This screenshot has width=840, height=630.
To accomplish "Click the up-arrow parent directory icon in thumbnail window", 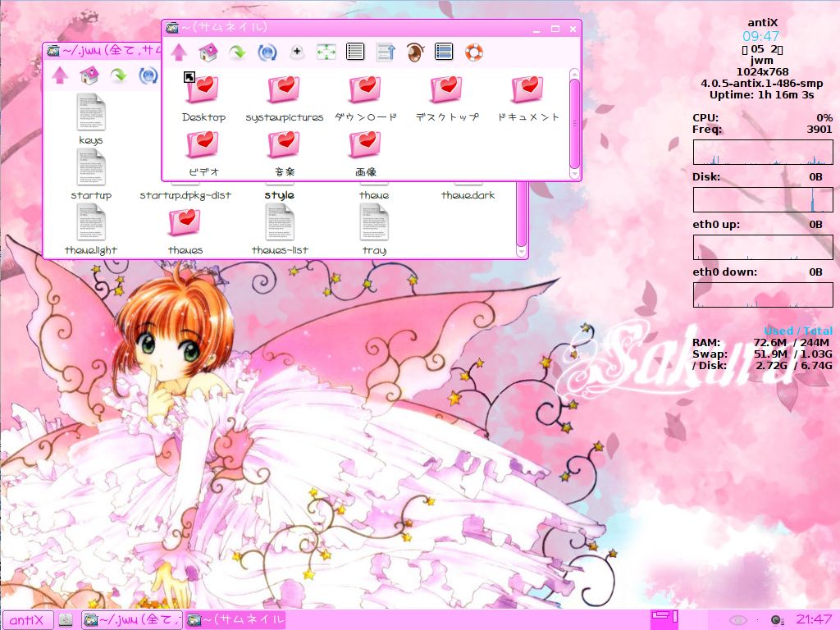I will pyautogui.click(x=179, y=52).
